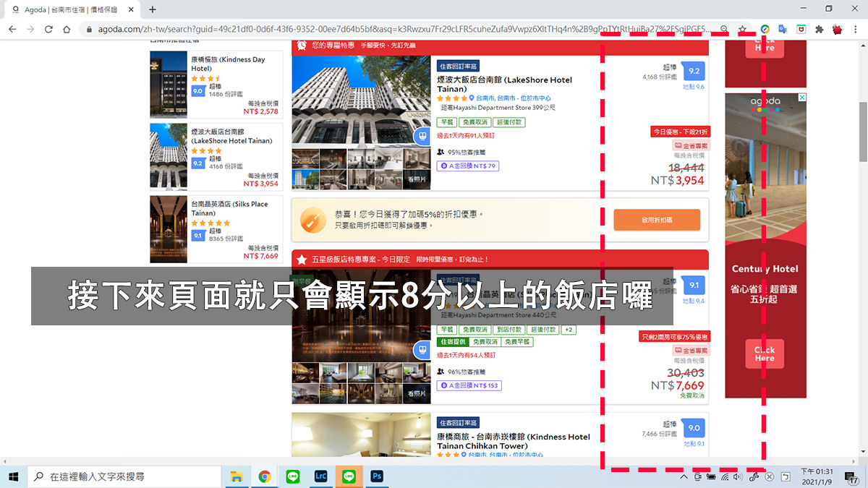The width and height of the screenshot is (868, 488).
Task: Click the speaker icon in the system tray
Action: pos(739,476)
